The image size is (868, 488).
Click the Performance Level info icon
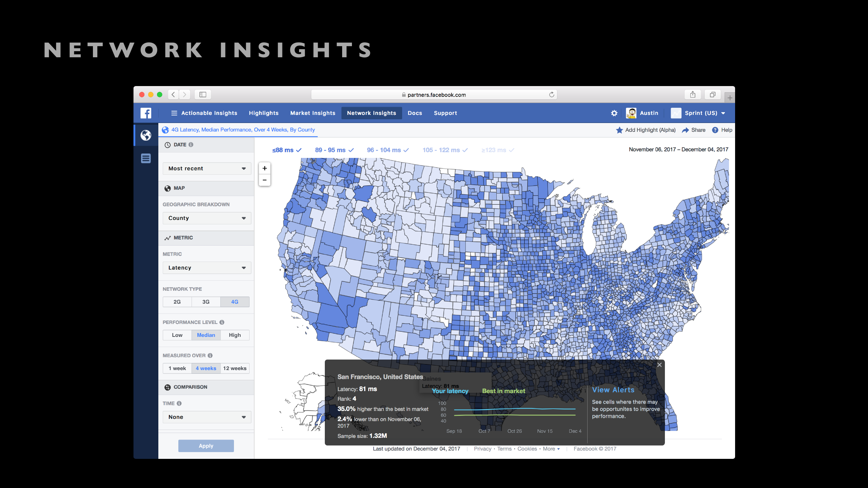tap(222, 322)
